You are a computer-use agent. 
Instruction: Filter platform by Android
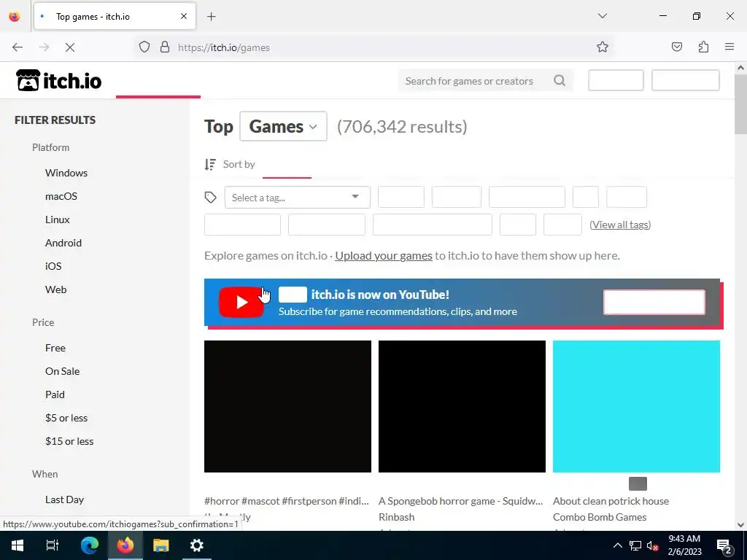click(x=63, y=243)
